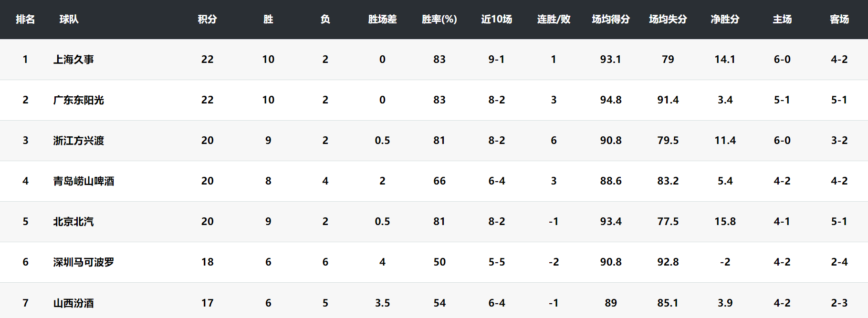The width and height of the screenshot is (868, 318).
Task: Click the 主场 column header
Action: point(782,19)
